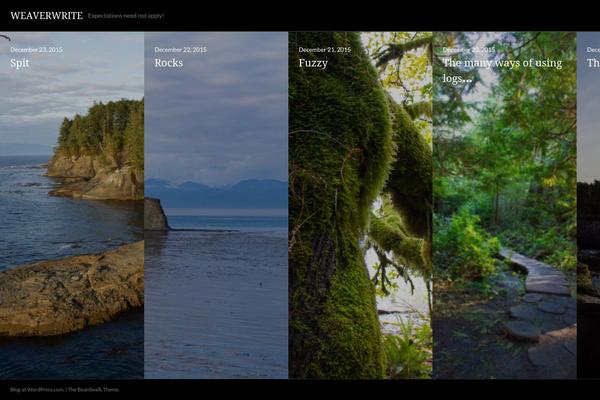Click the date December 22, 2015
This screenshot has height=400, width=600.
(181, 49)
